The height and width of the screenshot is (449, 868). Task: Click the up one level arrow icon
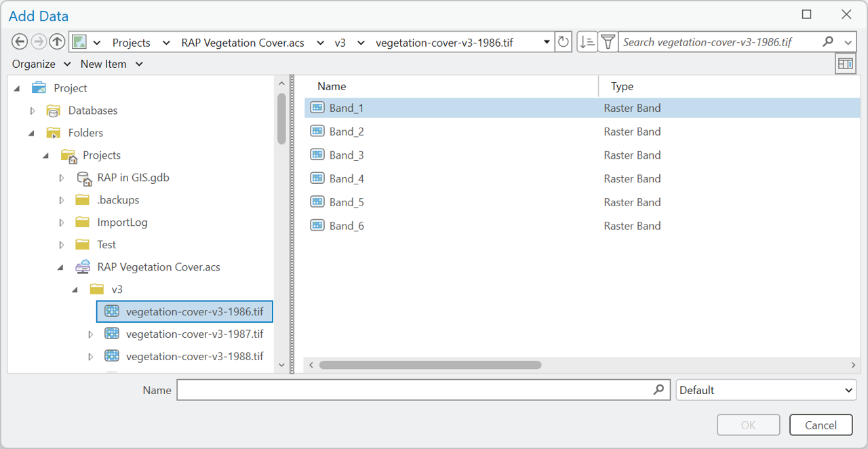(57, 42)
